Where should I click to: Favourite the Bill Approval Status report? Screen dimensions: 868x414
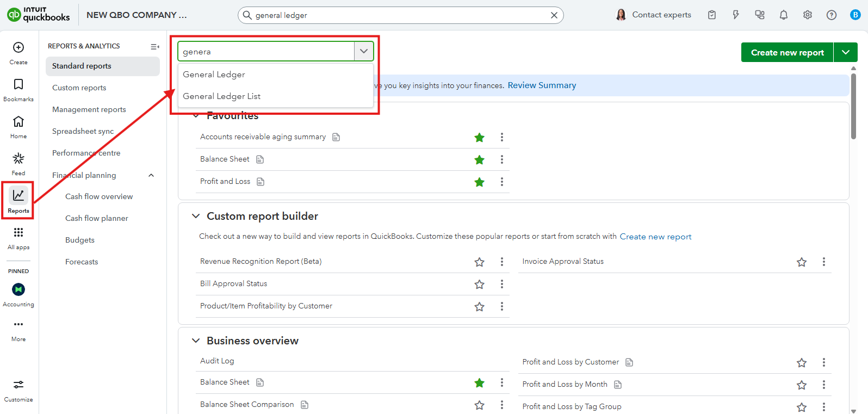(x=479, y=285)
